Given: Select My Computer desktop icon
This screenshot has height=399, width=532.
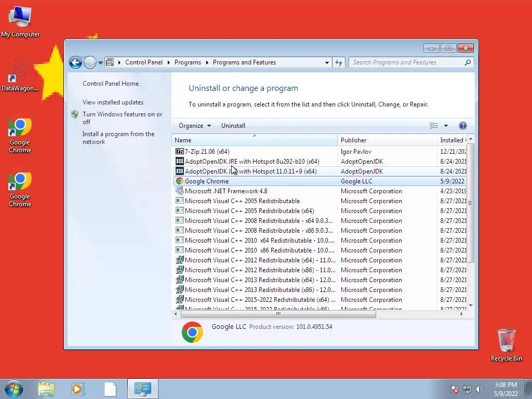Looking at the screenshot, I should pyautogui.click(x=20, y=22).
